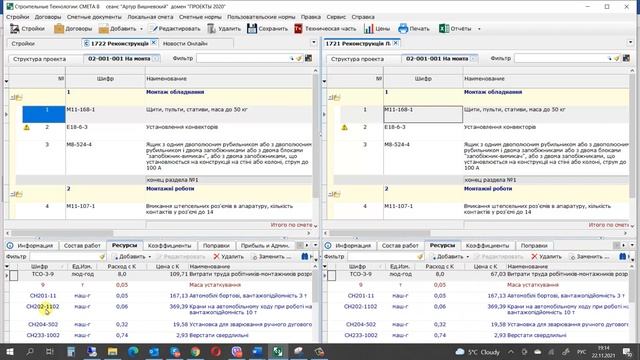Open the left pane tabs list dropdown arrow
Viewport: 640px width, 360px height.
point(313,42)
